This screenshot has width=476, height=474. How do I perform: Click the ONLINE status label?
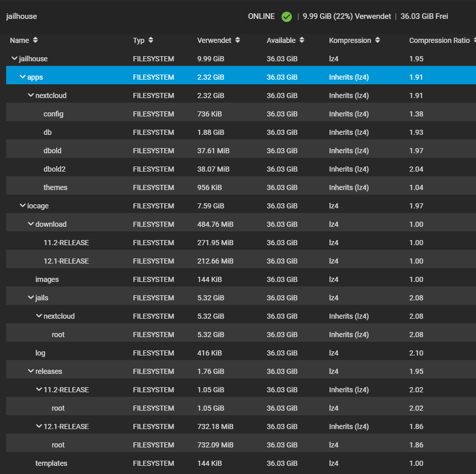click(261, 16)
